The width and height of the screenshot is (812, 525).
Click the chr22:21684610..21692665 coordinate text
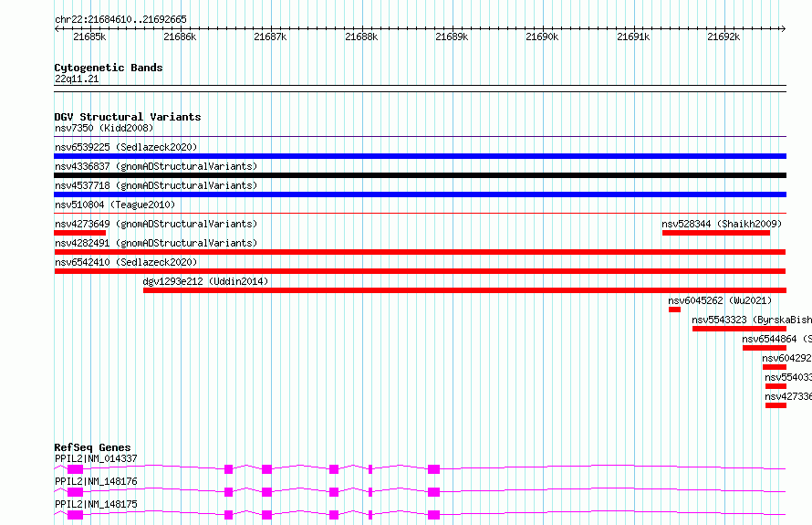[120, 19]
